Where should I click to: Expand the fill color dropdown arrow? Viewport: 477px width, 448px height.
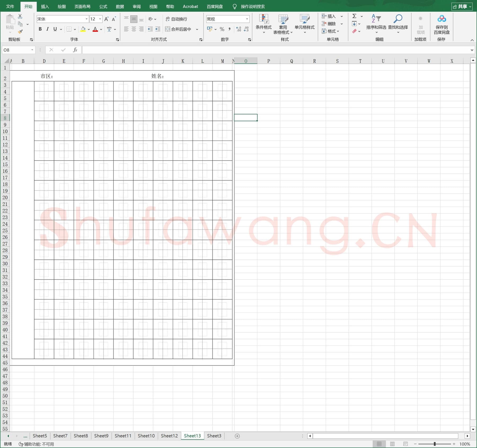(x=89, y=29)
